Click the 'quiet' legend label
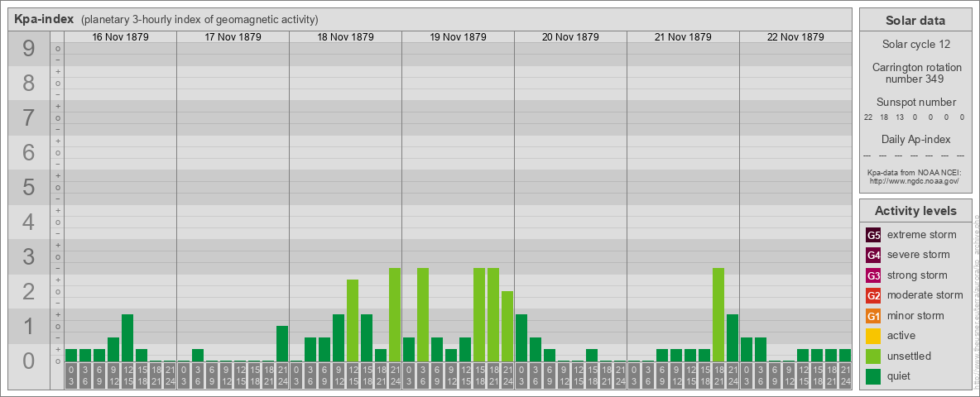 pyautogui.click(x=901, y=376)
